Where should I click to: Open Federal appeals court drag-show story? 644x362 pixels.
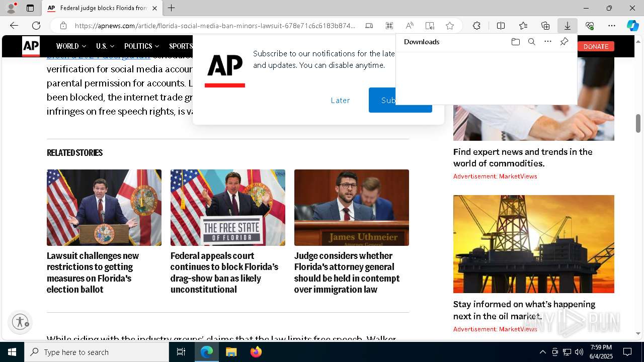224,273
